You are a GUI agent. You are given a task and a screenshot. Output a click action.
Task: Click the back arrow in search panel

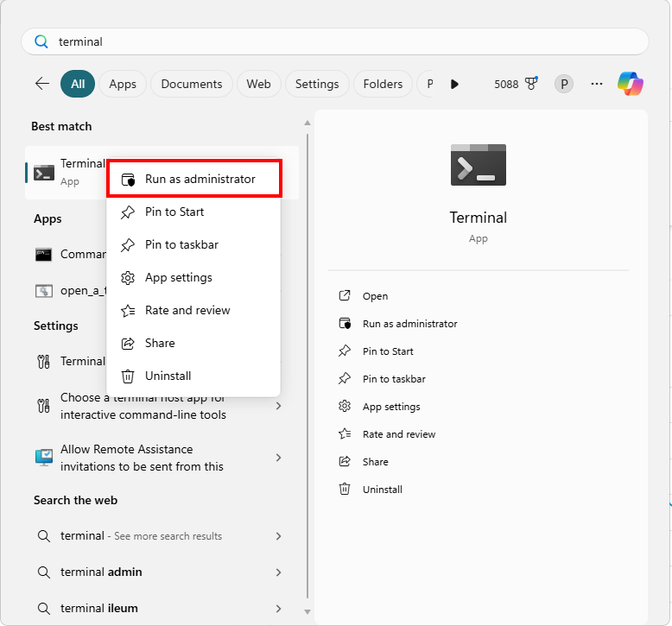(x=42, y=84)
